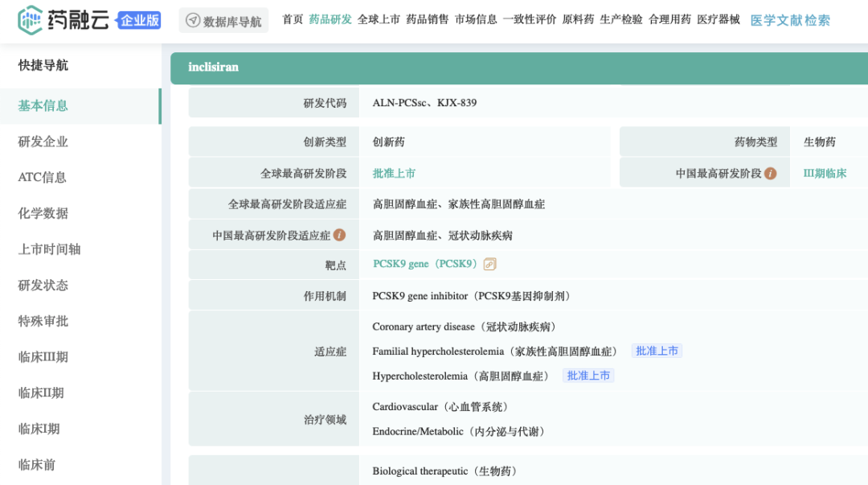Click the 数据库导航 compass icon
Image resolution: width=868 pixels, height=485 pixels.
pyautogui.click(x=193, y=21)
